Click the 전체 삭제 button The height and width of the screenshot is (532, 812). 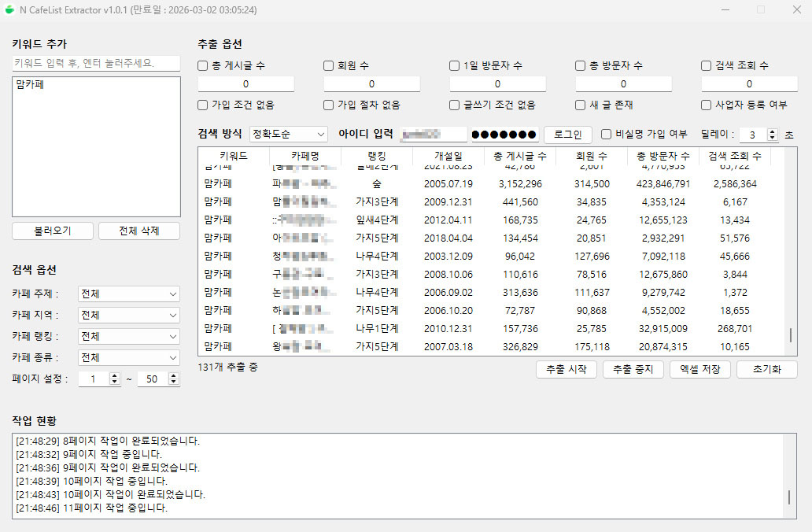tap(138, 231)
